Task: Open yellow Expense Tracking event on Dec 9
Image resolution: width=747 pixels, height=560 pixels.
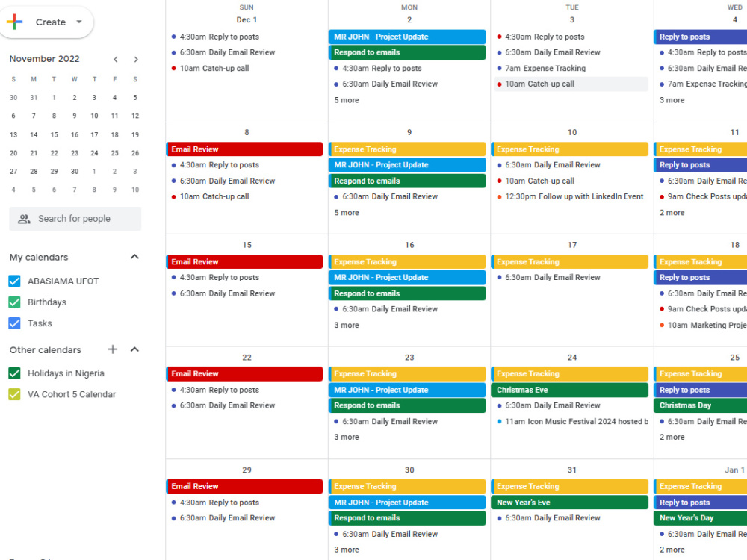Action: pyautogui.click(x=407, y=149)
